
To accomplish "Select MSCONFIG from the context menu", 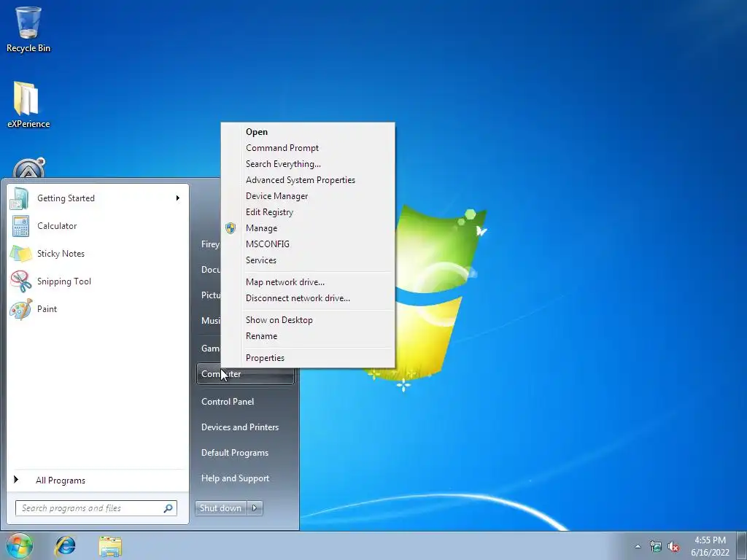I will coord(308,244).
